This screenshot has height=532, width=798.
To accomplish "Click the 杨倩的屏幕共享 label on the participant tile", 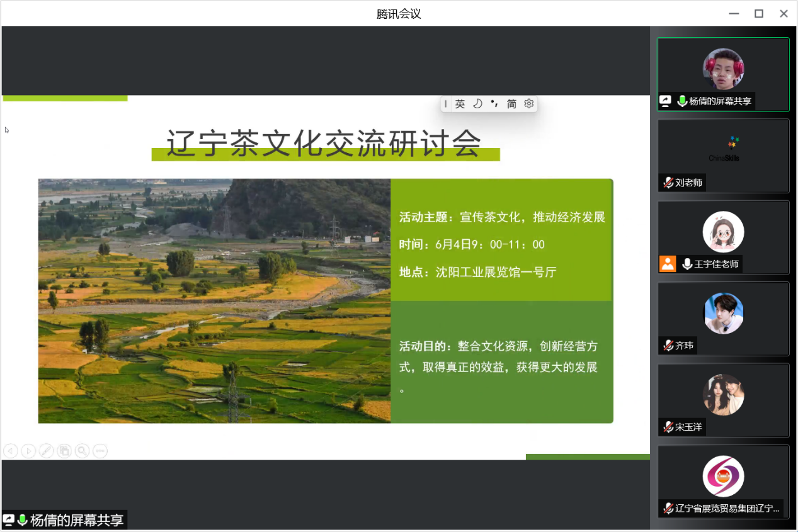I will tap(721, 101).
